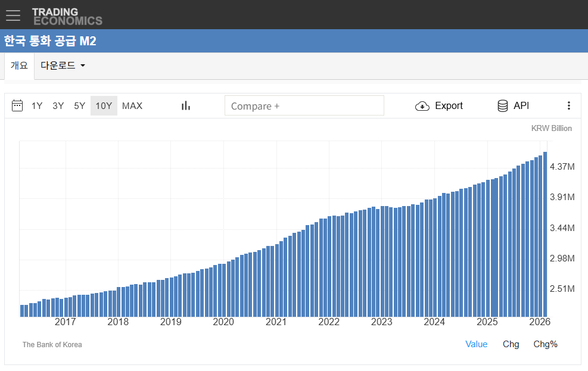Select the 1Y time range

[37, 105]
